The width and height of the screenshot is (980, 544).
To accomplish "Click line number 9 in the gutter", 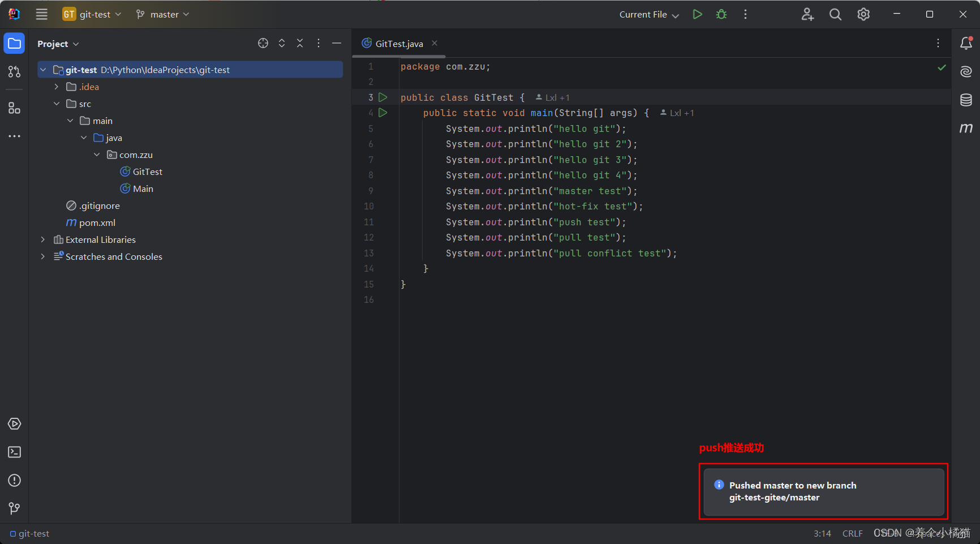I will point(371,191).
